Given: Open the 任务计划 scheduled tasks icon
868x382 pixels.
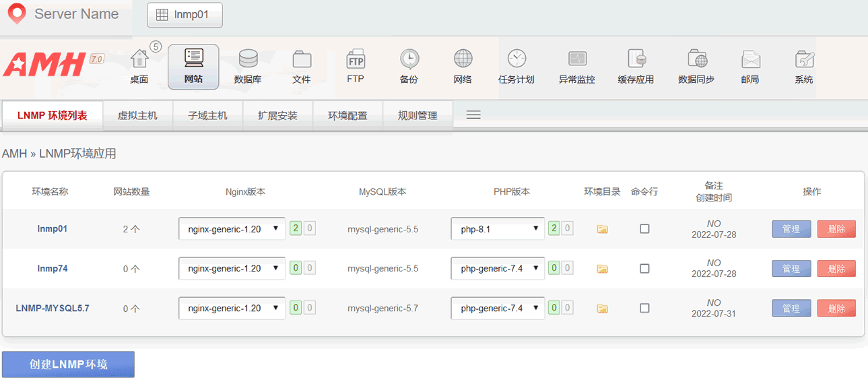Looking at the screenshot, I should coord(516,67).
